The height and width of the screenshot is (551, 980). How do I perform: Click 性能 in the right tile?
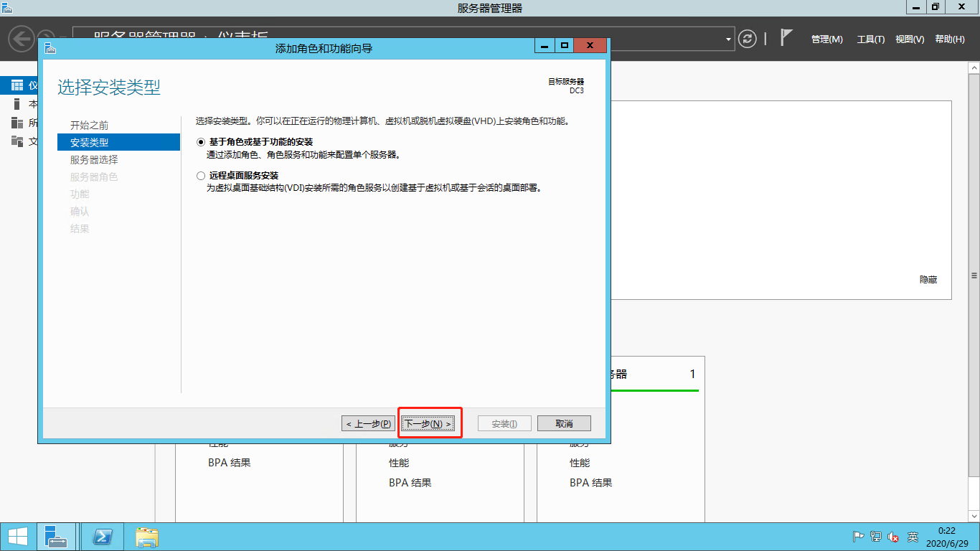pyautogui.click(x=580, y=463)
